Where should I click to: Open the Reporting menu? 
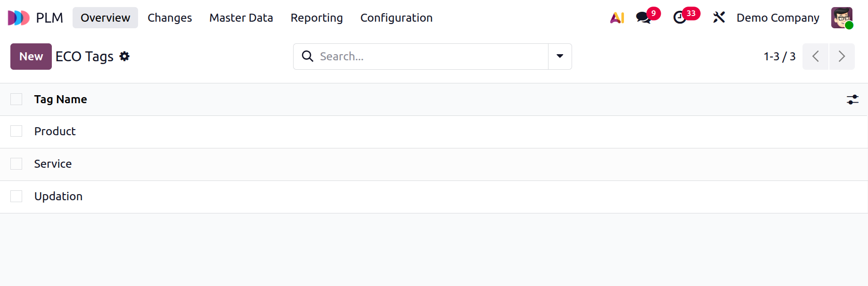pos(317,18)
